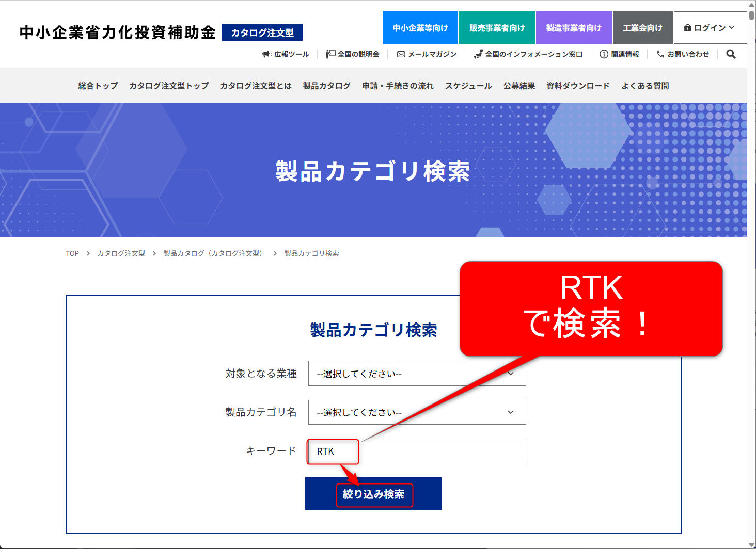Click the envelope icon for メールマガジン
The width and height of the screenshot is (756, 549).
coord(401,54)
